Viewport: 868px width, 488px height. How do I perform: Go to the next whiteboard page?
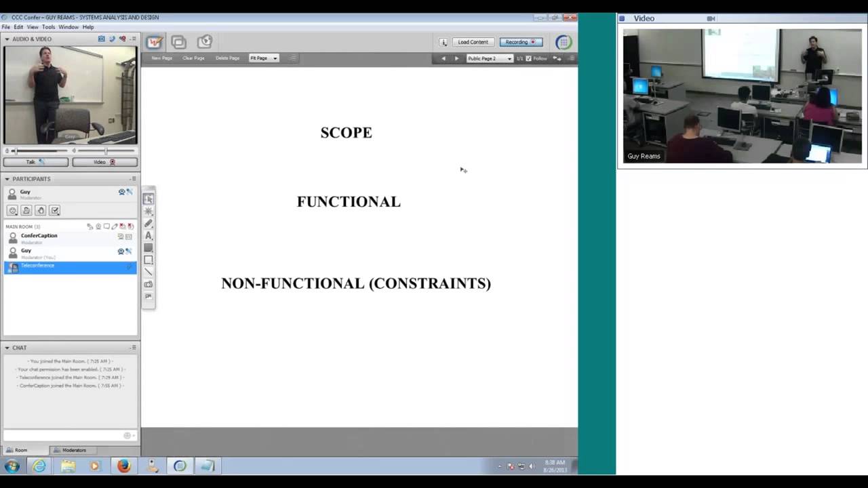coord(456,58)
